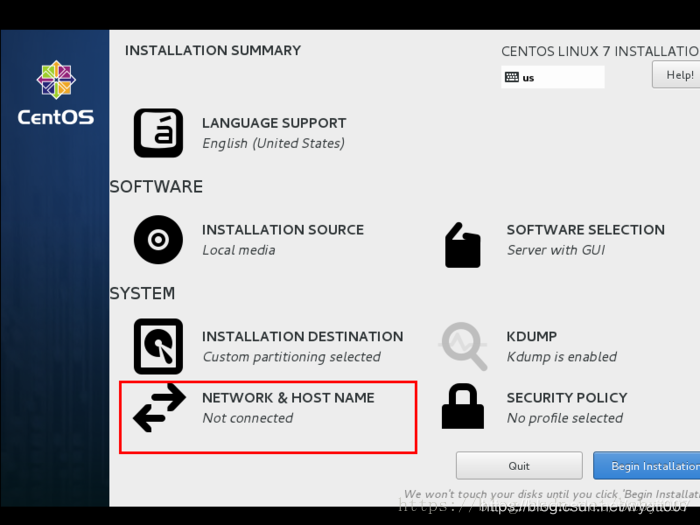Screen dimensions: 700x525
Task: Open Installation Destination hard disk icon
Action: tap(158, 346)
